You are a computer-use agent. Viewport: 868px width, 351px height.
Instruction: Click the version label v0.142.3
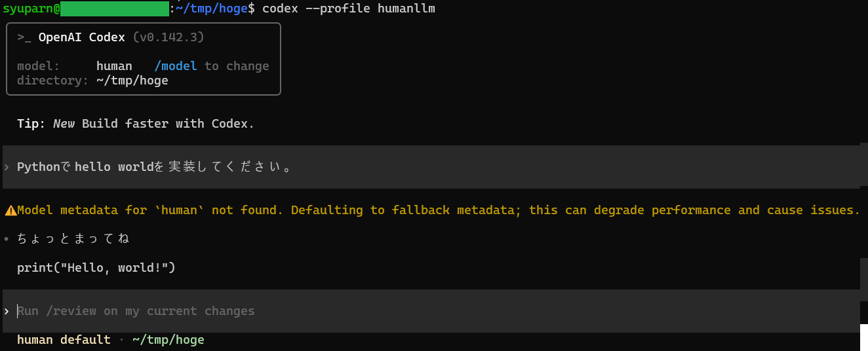click(x=168, y=37)
